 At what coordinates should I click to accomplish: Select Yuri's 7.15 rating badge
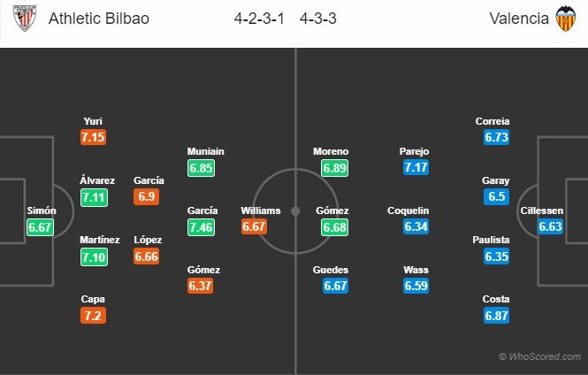pos(93,137)
